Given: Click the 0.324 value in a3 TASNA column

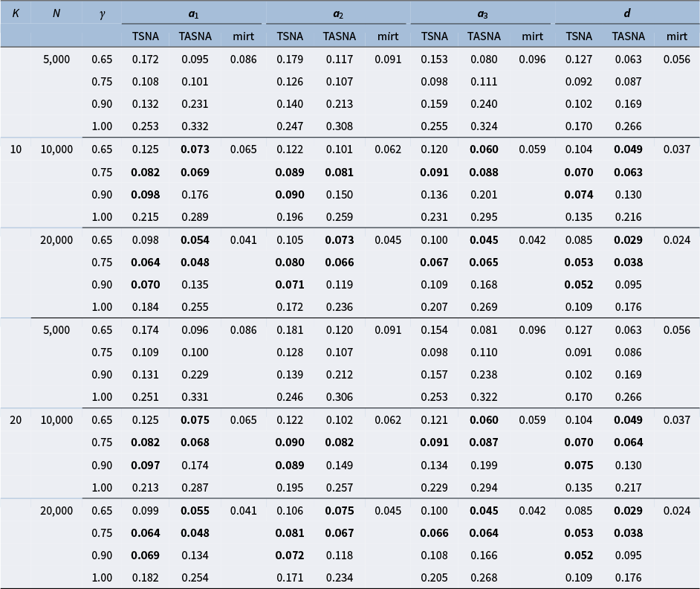Looking at the screenshot, I should tap(485, 127).
